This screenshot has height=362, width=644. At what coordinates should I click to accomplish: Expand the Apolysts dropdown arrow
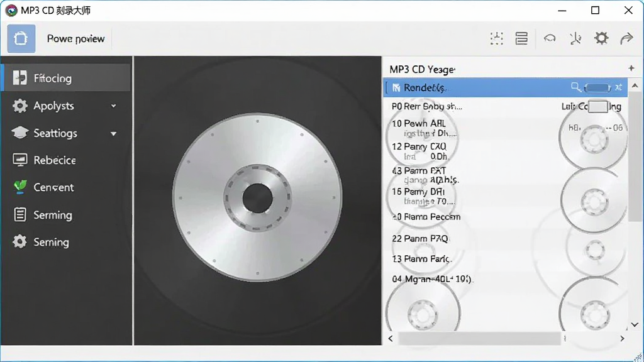pos(113,106)
